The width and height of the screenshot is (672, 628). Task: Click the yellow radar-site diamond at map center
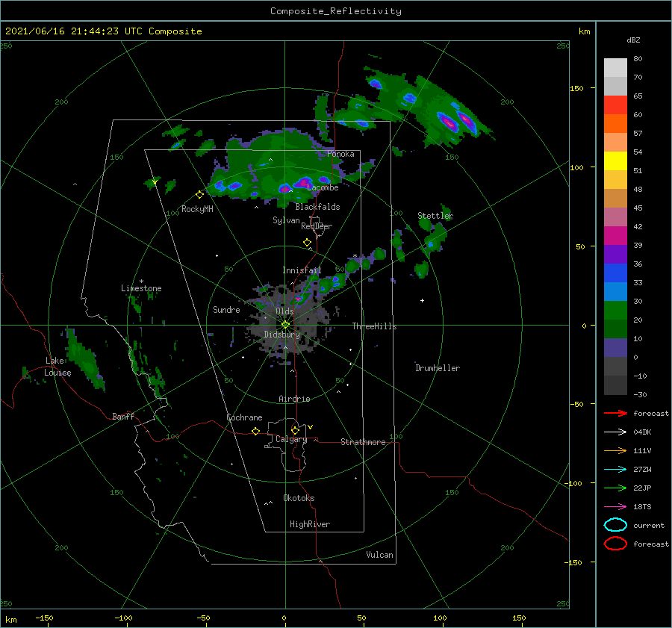285,325
